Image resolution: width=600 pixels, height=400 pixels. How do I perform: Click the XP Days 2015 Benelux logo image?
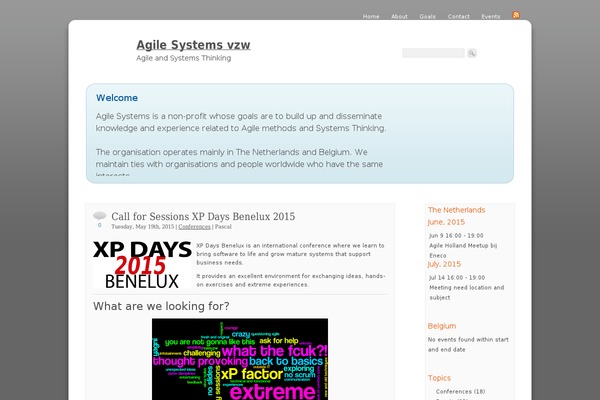[142, 264]
